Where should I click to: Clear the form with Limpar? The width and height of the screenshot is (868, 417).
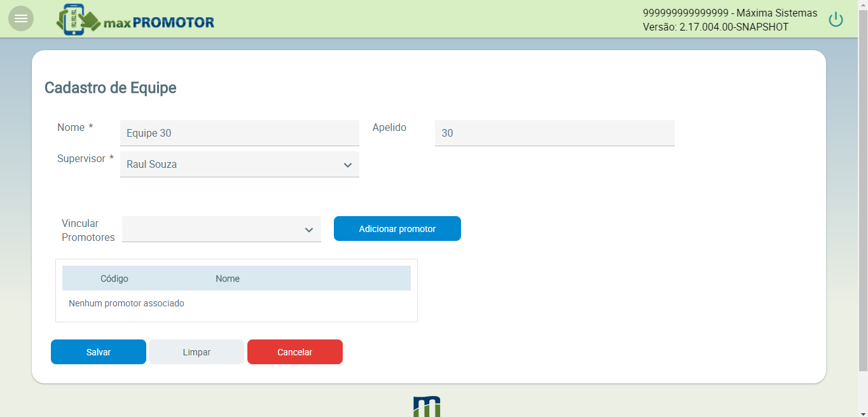(196, 352)
